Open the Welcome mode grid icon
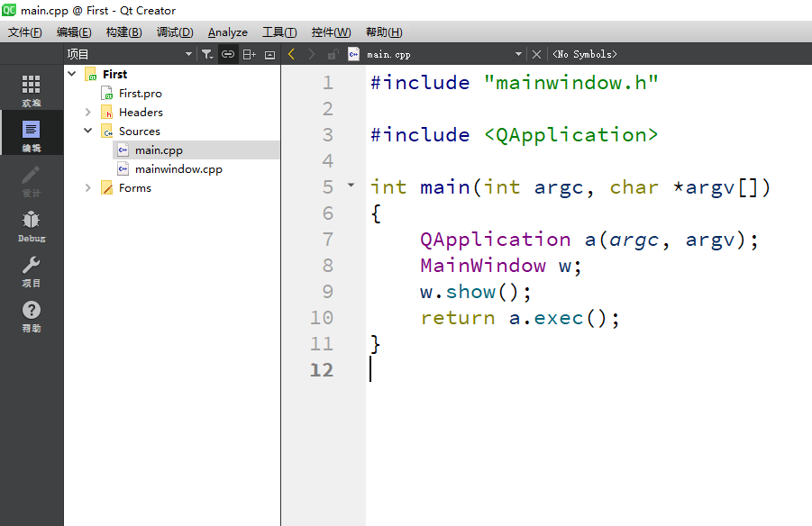 point(31,84)
